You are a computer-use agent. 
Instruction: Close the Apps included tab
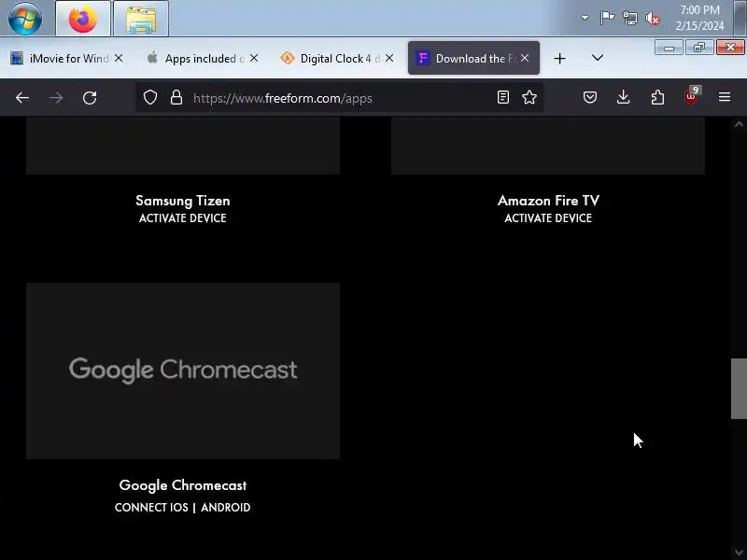coord(254,58)
